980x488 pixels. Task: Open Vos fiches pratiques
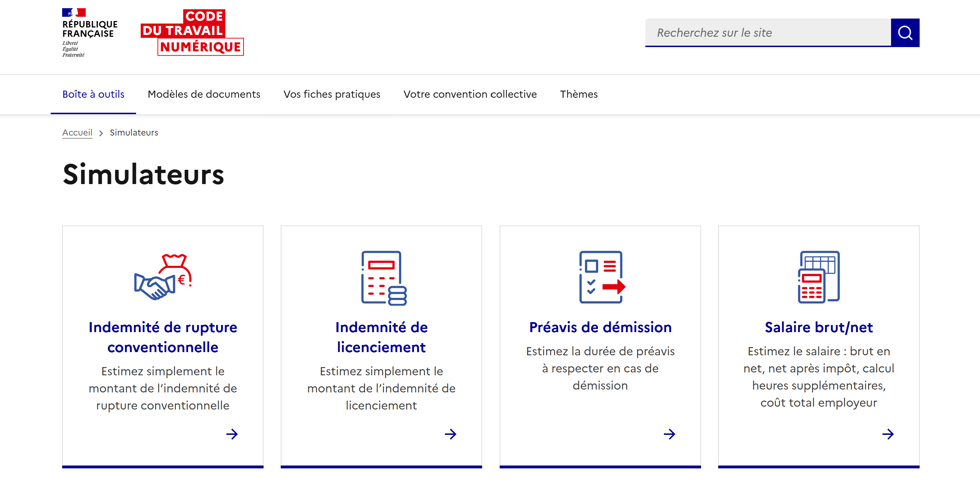point(332,94)
